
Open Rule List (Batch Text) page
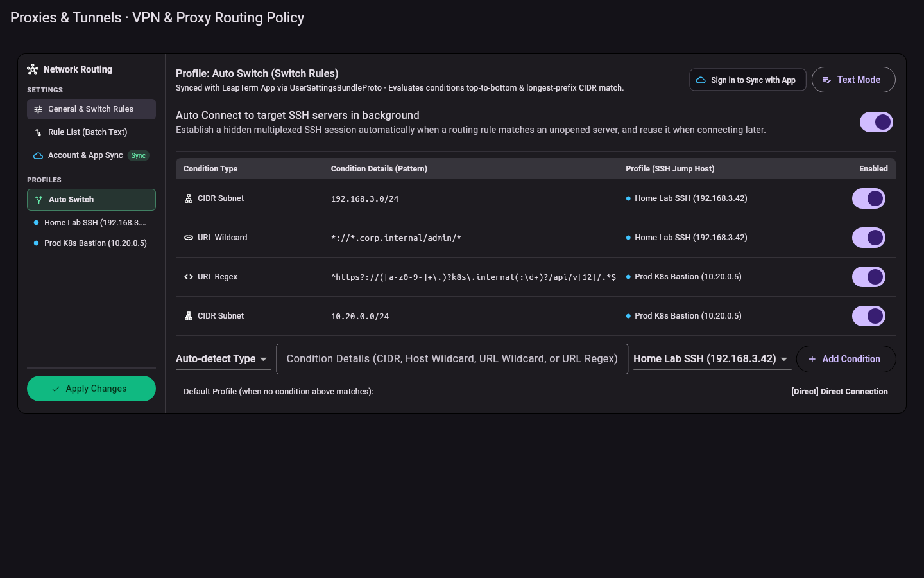(91, 132)
